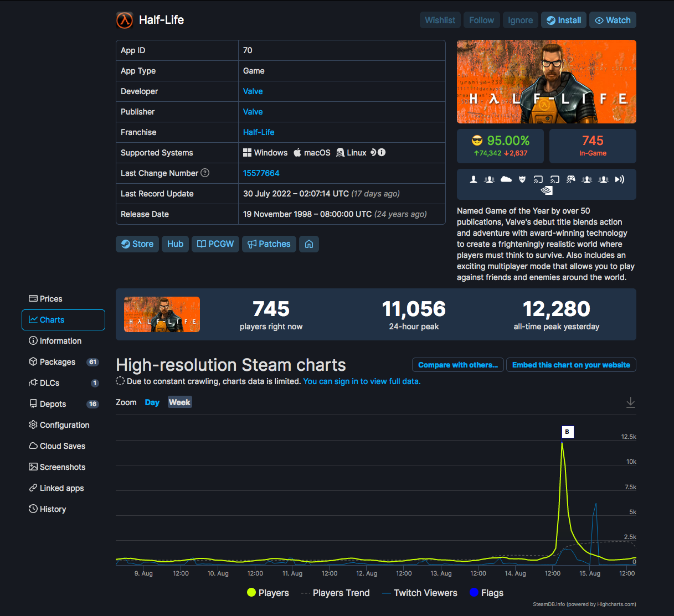Toggle the Players series in the legend

tap(268, 593)
